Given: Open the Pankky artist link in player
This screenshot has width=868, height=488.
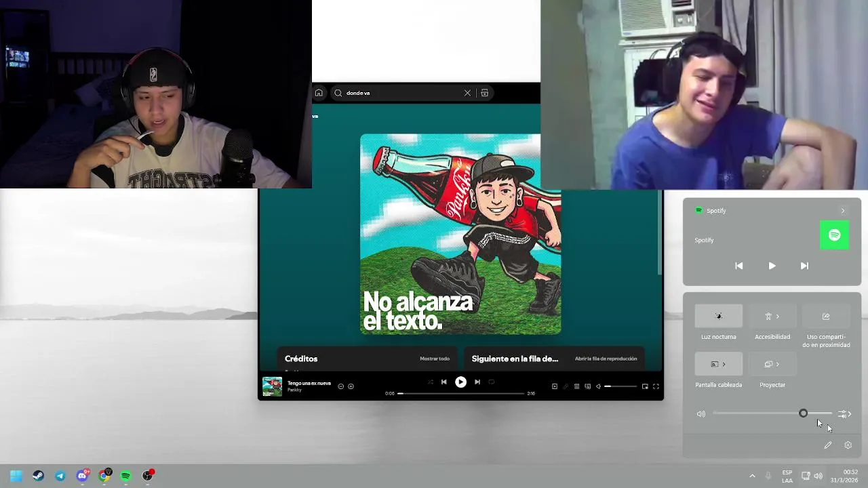Looking at the screenshot, I should 294,390.
